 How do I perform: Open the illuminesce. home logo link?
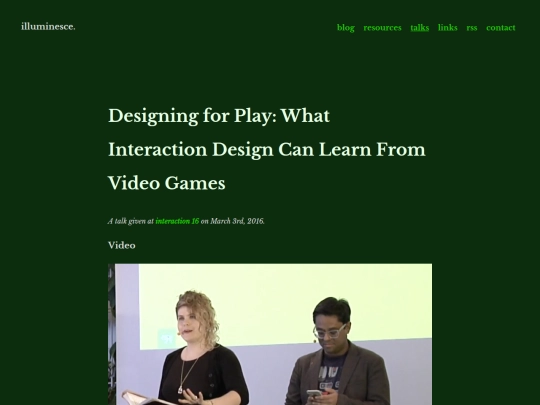(48, 27)
